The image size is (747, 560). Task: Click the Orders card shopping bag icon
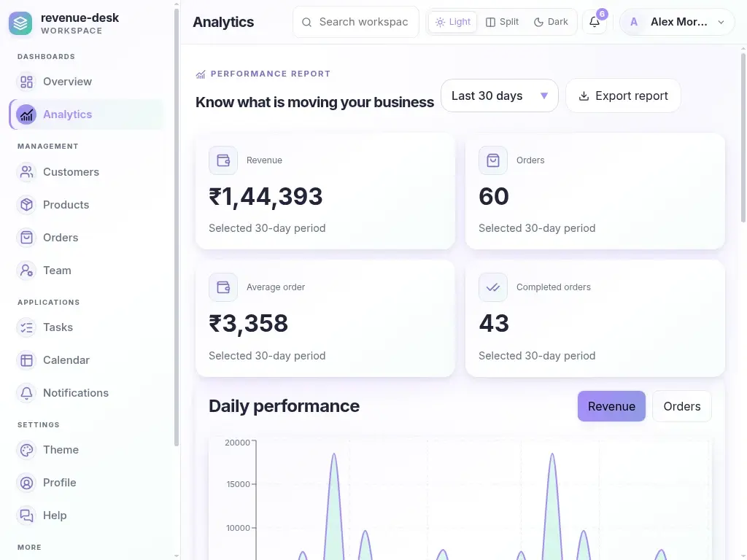coord(493,160)
